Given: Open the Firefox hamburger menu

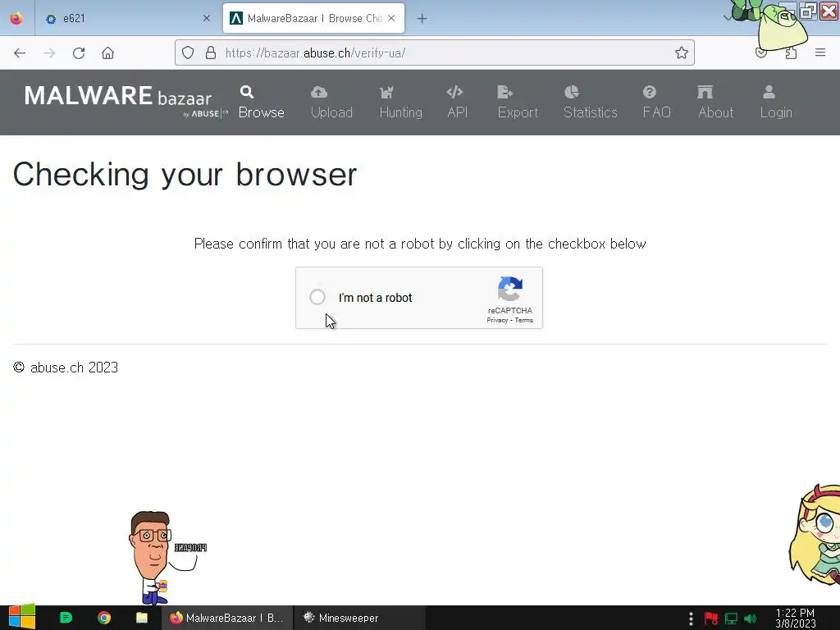Looking at the screenshot, I should 820,52.
